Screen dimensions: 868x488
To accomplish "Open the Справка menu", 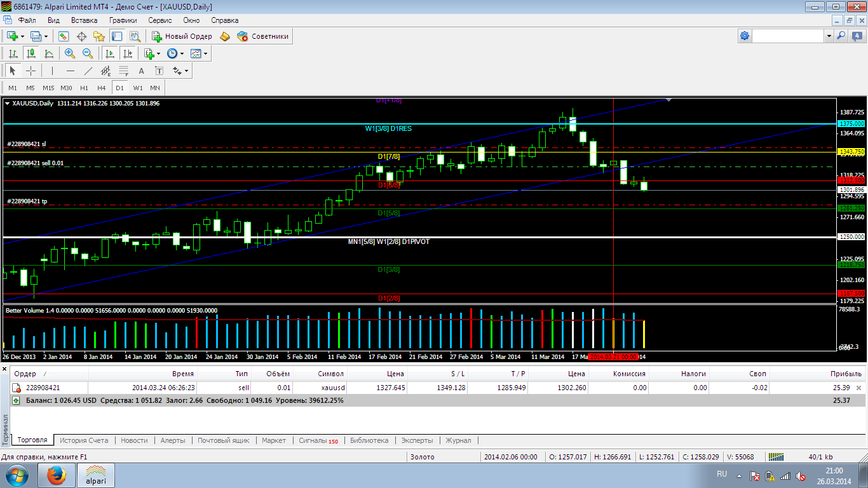I will 224,20.
